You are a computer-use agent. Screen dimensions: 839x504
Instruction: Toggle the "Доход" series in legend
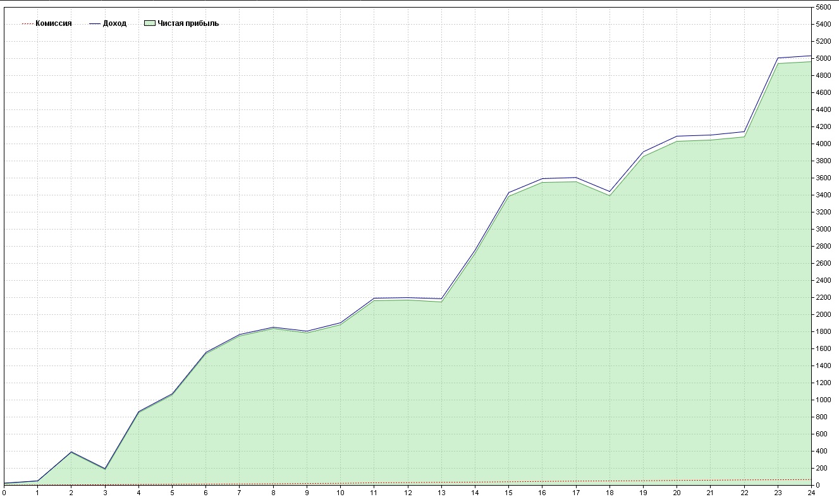(114, 23)
